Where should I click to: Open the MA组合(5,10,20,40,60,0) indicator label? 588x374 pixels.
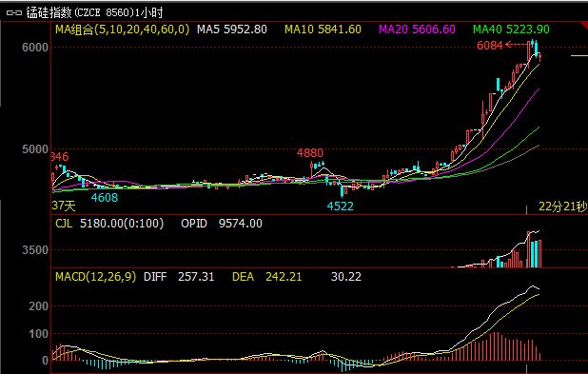[122, 30]
